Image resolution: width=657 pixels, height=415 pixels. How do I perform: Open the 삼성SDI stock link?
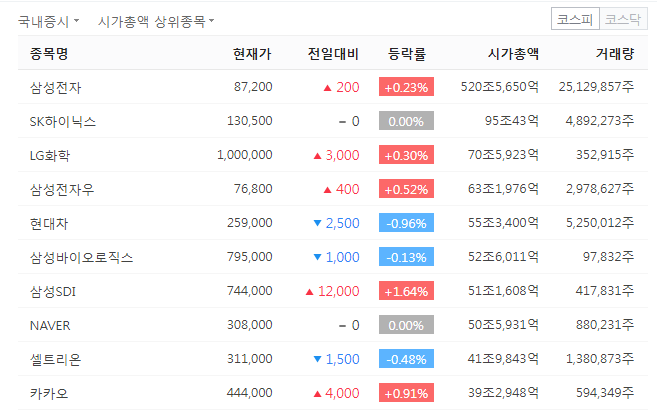pyautogui.click(x=53, y=291)
